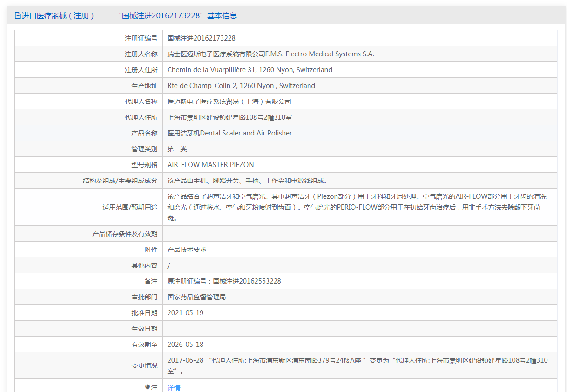Click the 结构及组成/主要组成成分 label
This screenshot has height=392, width=567.
[x=120, y=181]
